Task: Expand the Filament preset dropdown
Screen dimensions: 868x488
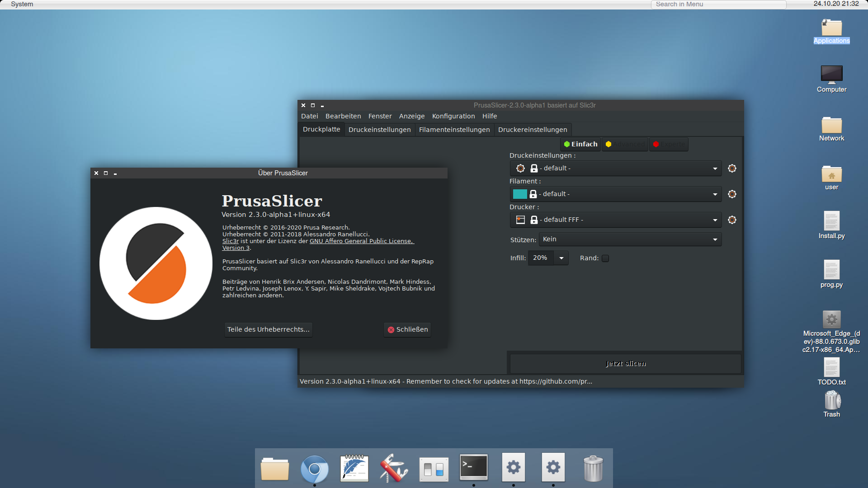Action: point(616,194)
